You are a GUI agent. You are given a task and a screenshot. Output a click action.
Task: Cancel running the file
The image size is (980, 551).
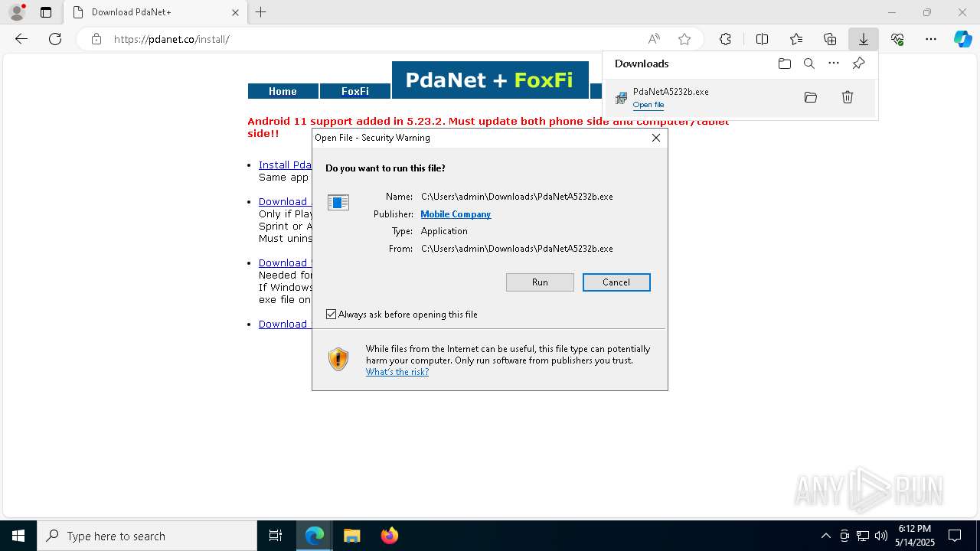616,282
